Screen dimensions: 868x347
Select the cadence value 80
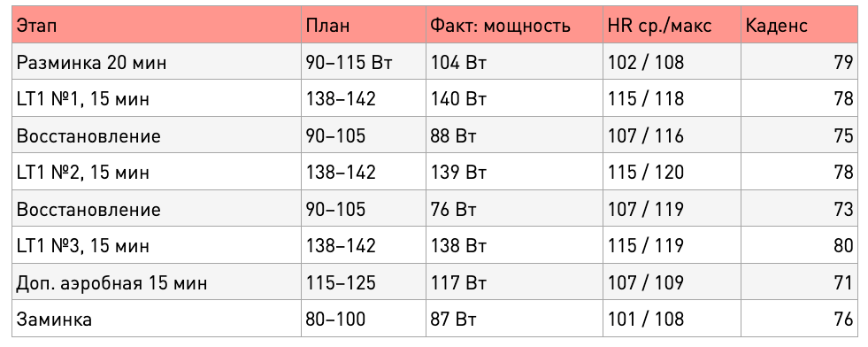[x=843, y=245]
